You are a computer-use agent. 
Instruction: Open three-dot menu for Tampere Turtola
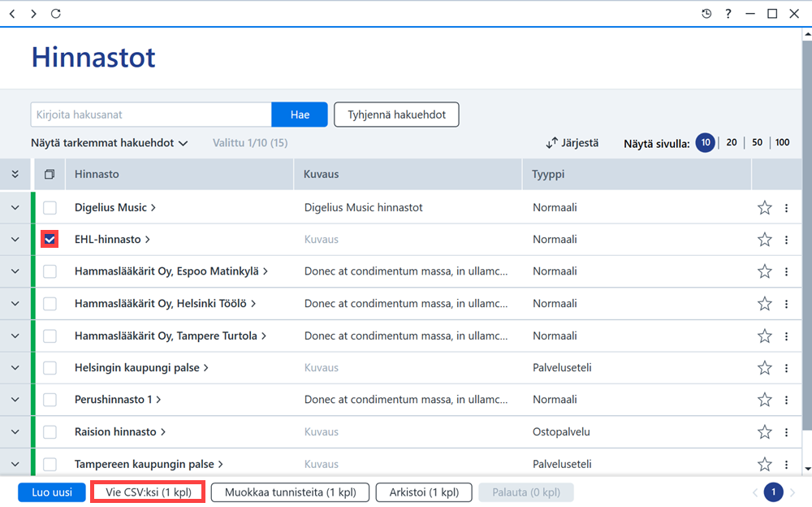(786, 336)
